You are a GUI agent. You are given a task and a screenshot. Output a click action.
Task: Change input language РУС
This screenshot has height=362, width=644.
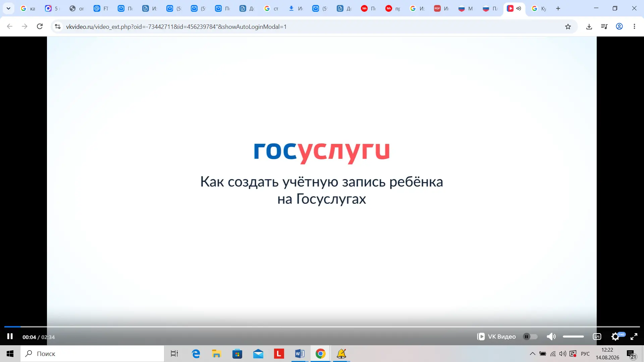pyautogui.click(x=585, y=354)
